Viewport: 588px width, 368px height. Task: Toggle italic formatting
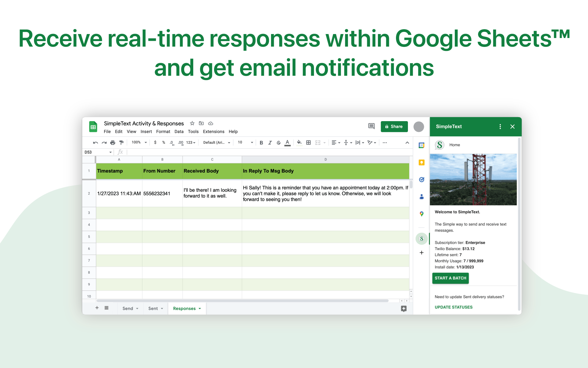pyautogui.click(x=270, y=143)
